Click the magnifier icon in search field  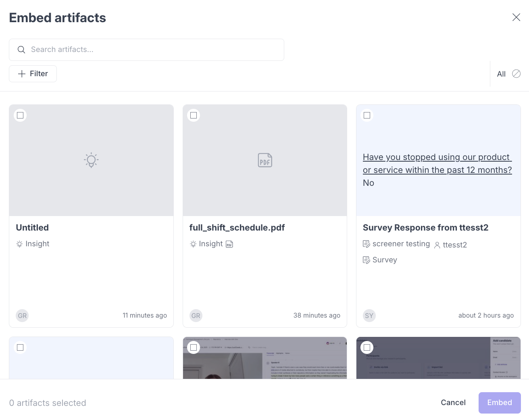(x=21, y=50)
